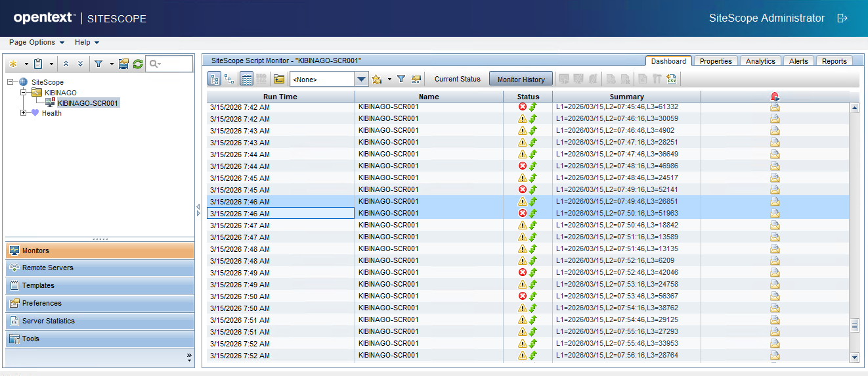Export to CSV icon
The height and width of the screenshot is (376, 868).
[671, 79]
